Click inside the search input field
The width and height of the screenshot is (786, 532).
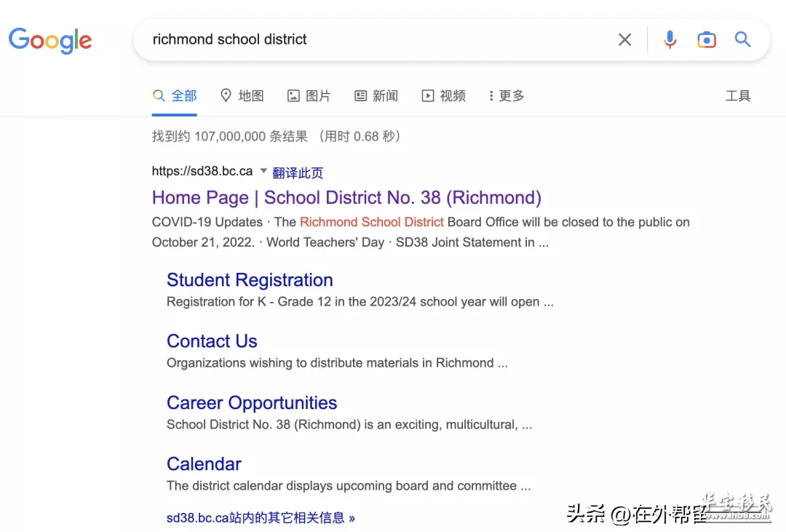[364, 39]
